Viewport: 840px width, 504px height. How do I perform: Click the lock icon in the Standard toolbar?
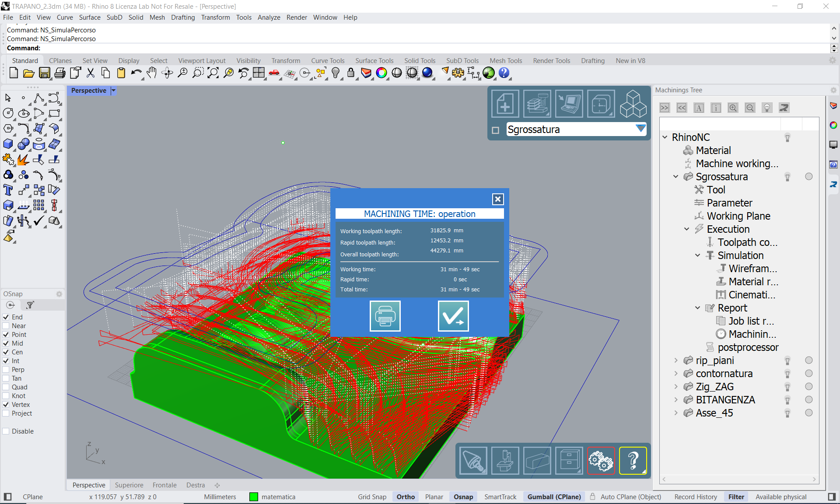(x=351, y=73)
